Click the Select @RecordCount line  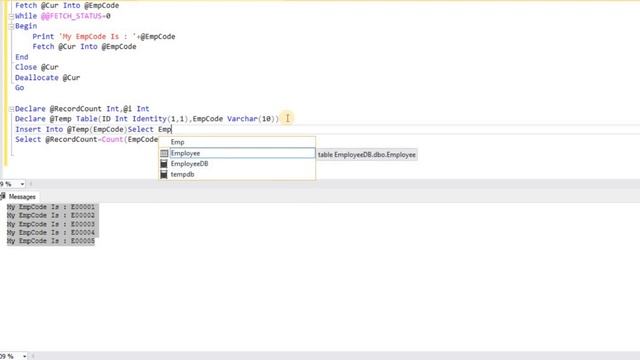pos(87,140)
